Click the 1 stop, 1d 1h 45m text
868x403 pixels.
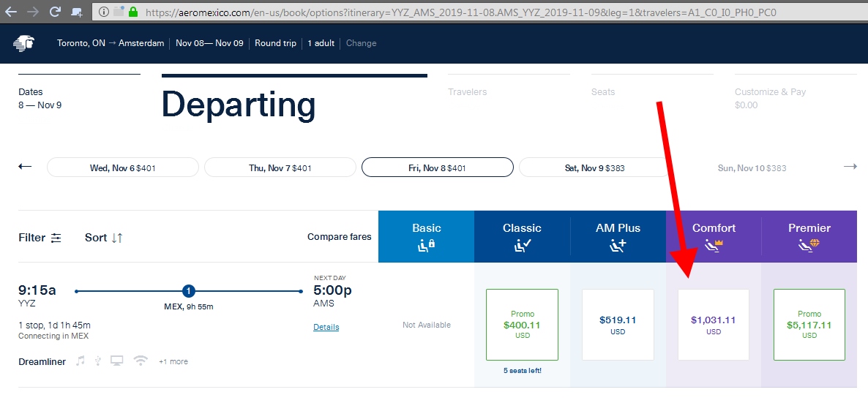54,325
